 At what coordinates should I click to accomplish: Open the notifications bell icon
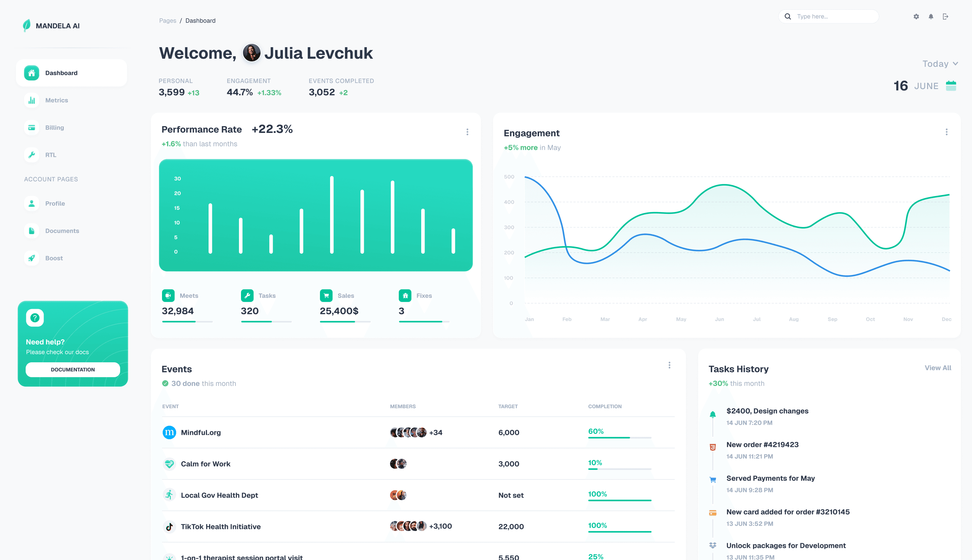tap(931, 17)
